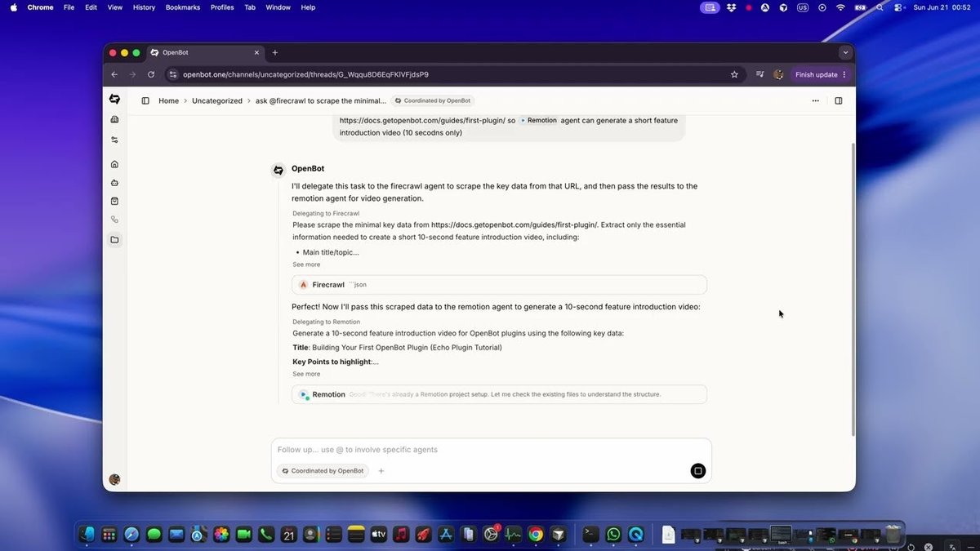
Task: Click the Dropbox menu bar icon
Action: [730, 7]
